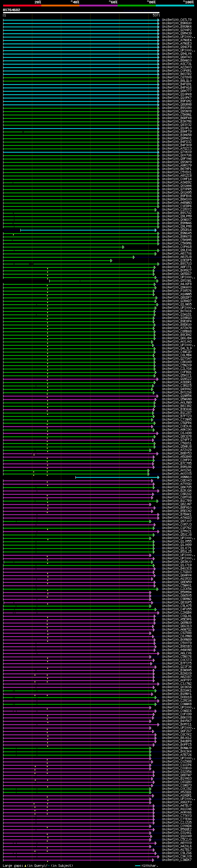Select hit label UniRef100_C6J498
This screenshot has height=868, width=197.
177,433
